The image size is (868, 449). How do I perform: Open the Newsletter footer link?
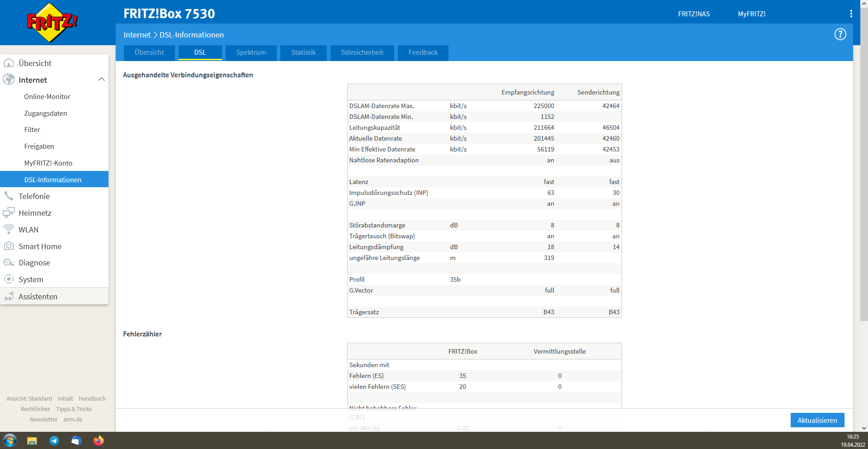[44, 420]
